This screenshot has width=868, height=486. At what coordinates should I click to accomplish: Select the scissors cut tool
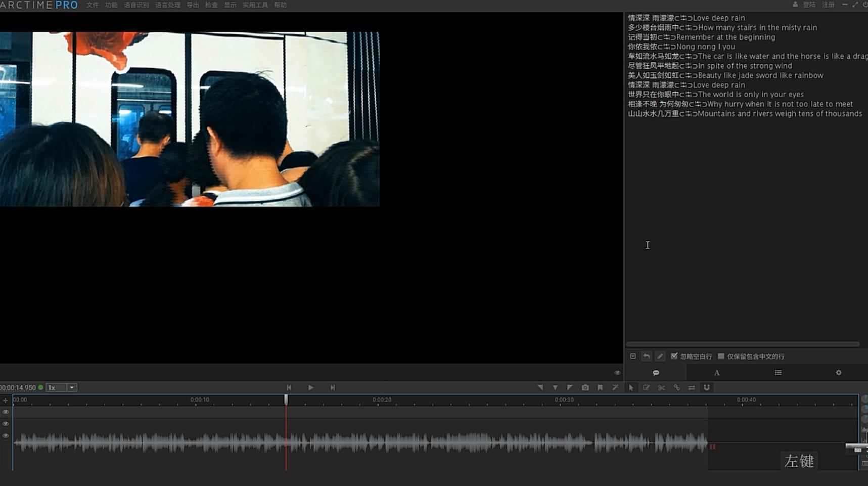661,387
